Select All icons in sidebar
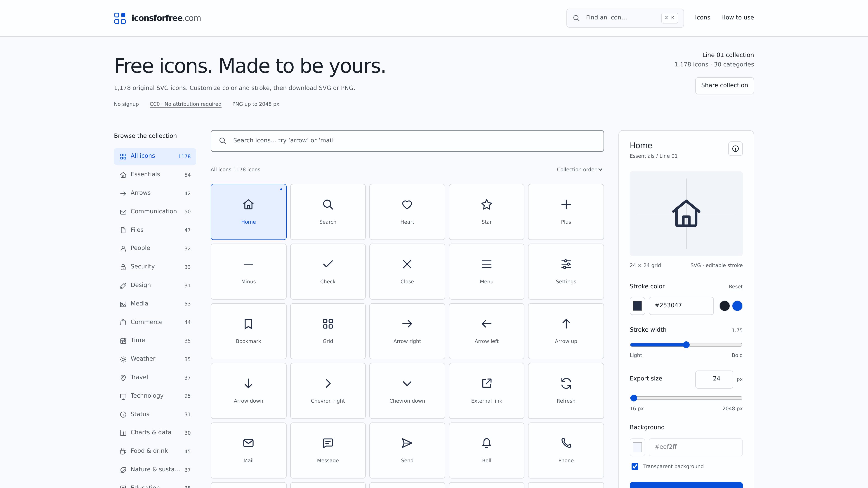Screen dimensions: 868x488 (x=155, y=156)
